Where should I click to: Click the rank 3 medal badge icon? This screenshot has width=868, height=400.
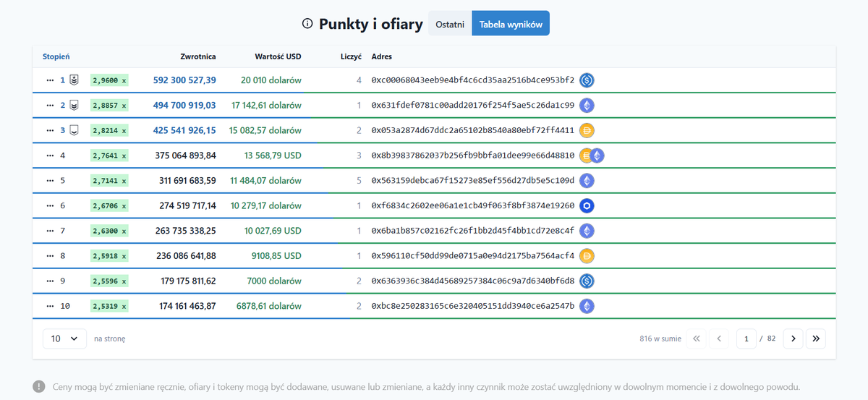[74, 130]
